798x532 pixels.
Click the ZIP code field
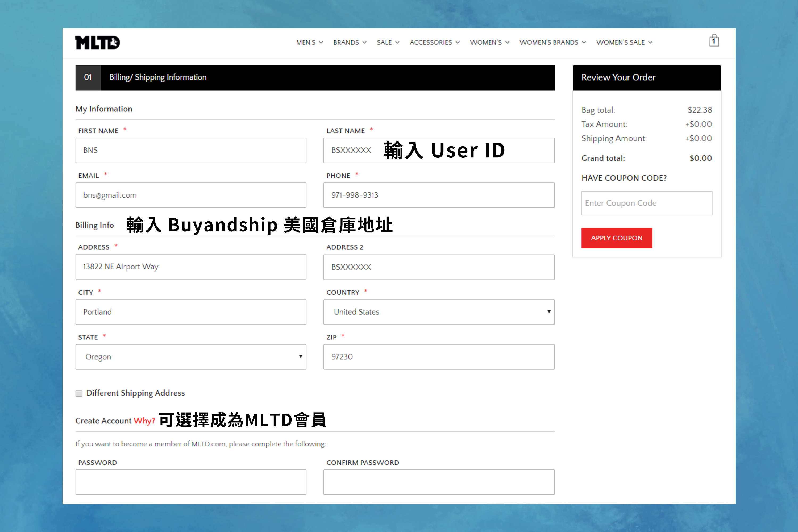click(439, 357)
